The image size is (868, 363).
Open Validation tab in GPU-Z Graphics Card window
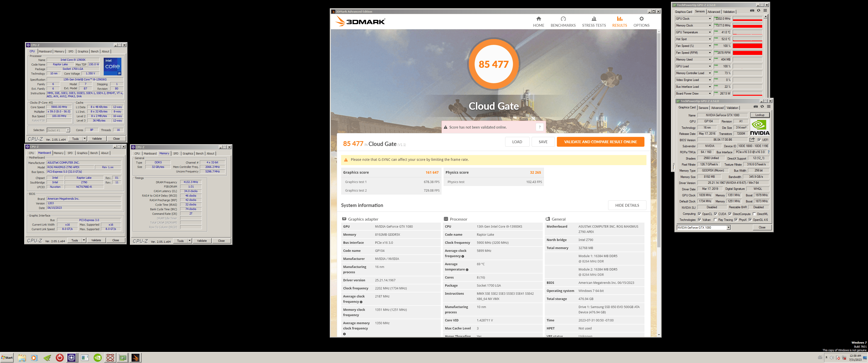[732, 108]
